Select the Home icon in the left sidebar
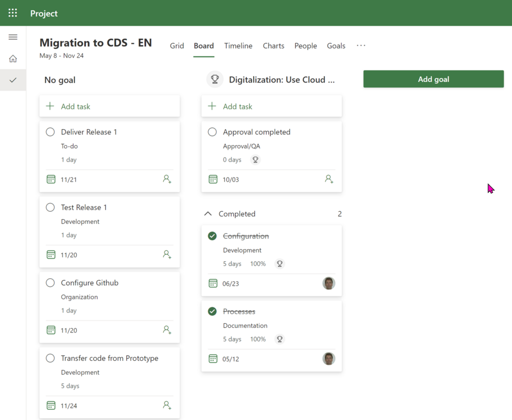Screen dimensions: 512x420 tap(13, 58)
